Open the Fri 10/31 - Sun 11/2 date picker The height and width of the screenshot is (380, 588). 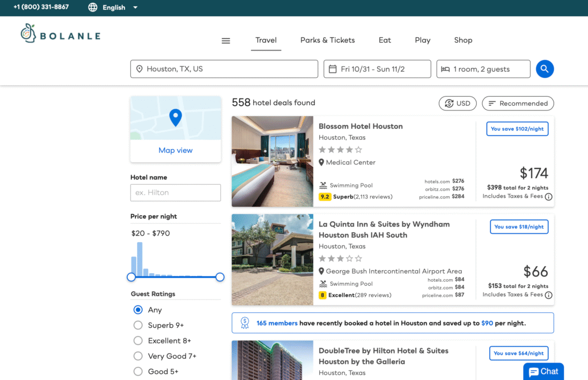(377, 69)
